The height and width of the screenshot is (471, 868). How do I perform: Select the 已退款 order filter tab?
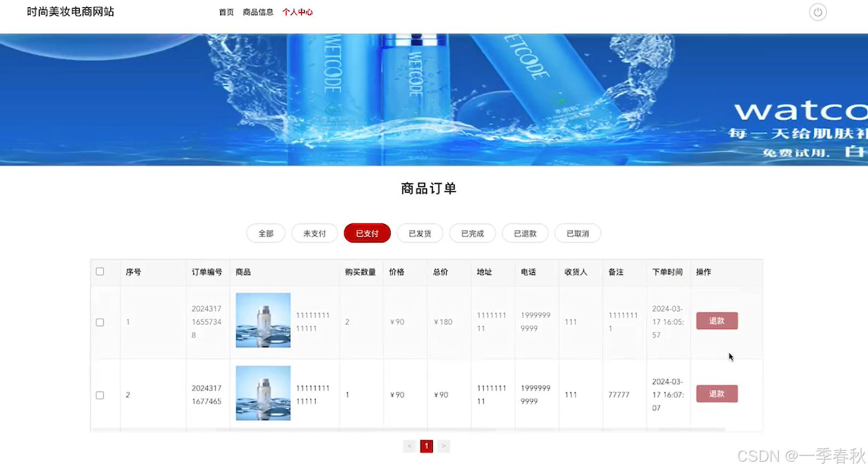coord(525,233)
